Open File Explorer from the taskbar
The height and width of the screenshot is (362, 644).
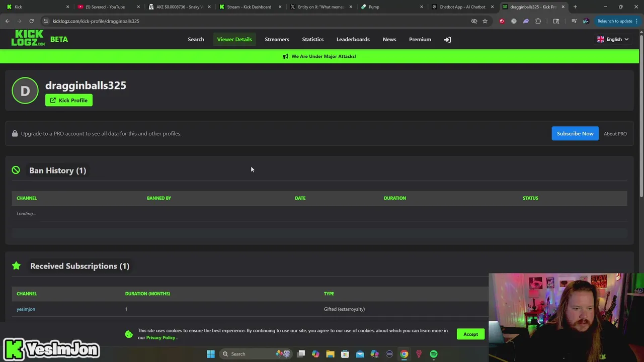pyautogui.click(x=330, y=354)
